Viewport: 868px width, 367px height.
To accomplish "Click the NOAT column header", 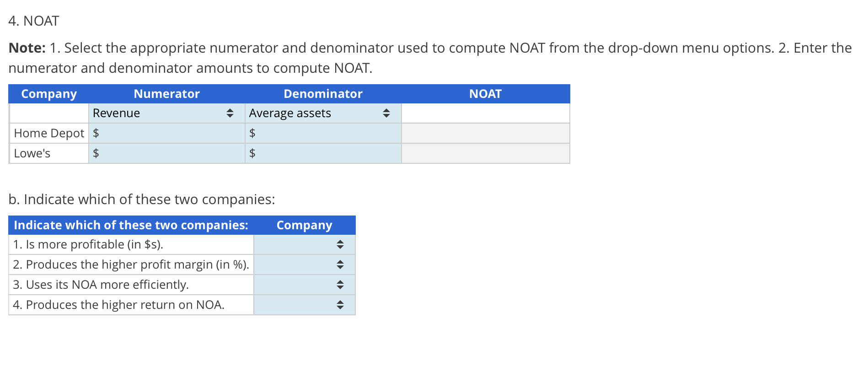I will pyautogui.click(x=485, y=94).
